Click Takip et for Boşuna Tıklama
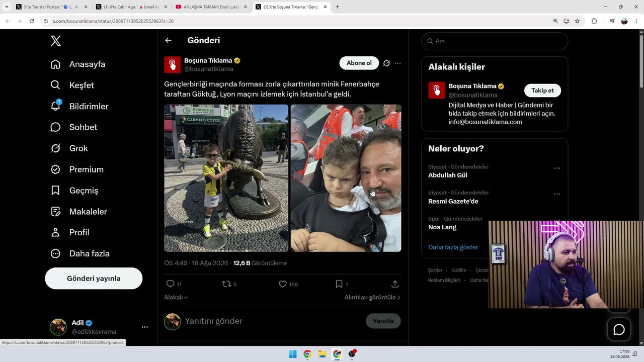 (542, 90)
